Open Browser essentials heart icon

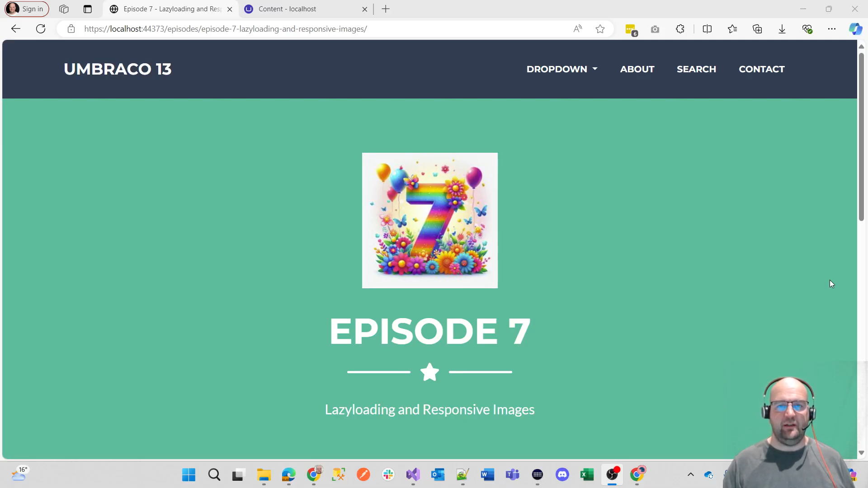tap(808, 28)
